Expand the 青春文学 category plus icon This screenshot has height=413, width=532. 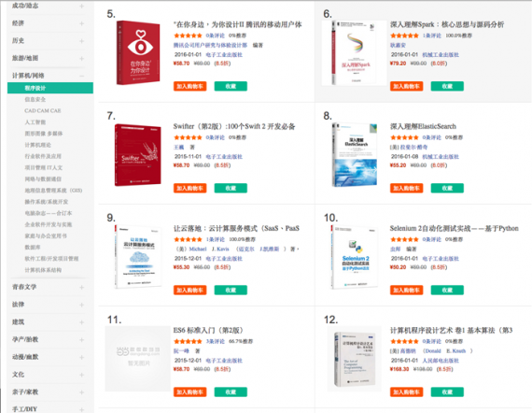coord(81,288)
